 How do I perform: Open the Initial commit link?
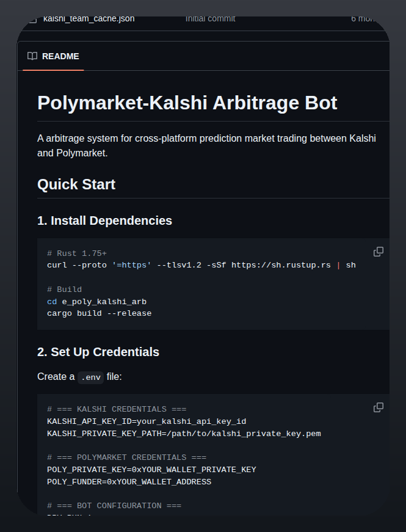[210, 19]
